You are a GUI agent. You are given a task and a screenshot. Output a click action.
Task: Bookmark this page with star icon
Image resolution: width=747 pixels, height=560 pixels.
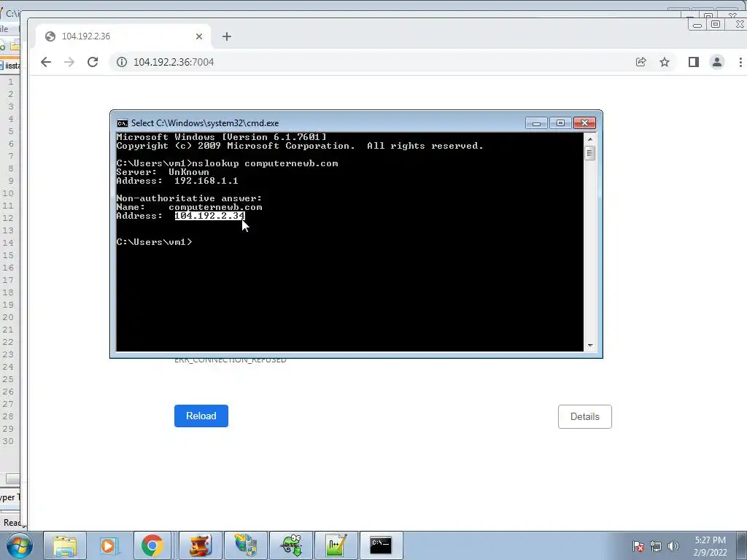point(665,62)
